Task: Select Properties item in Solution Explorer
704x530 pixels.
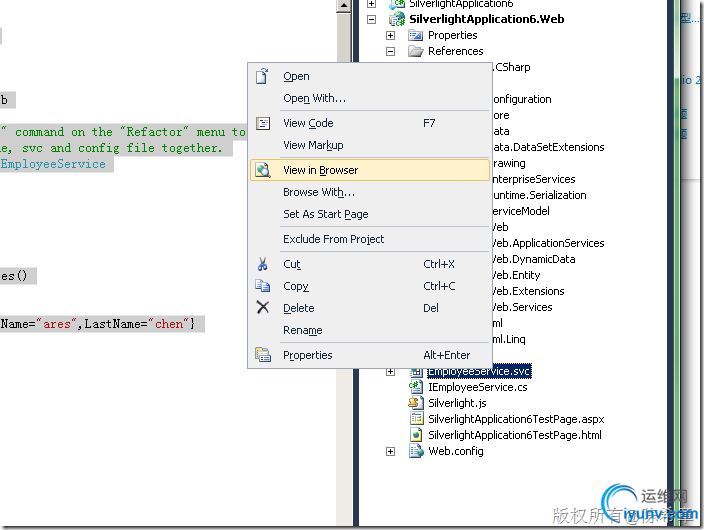Action: tap(453, 35)
